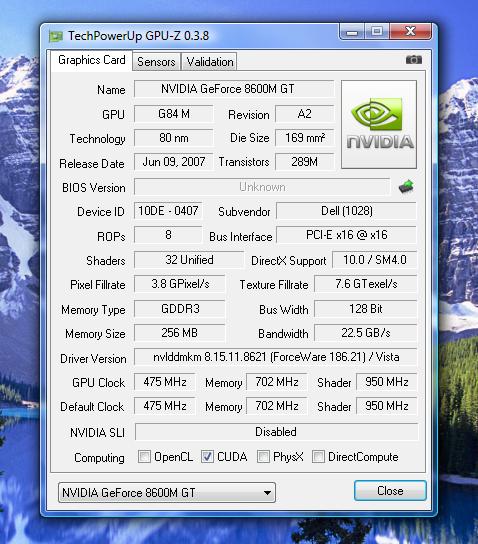This screenshot has width=478, height=544.
Task: Close the window via title bar X
Action: (410, 32)
